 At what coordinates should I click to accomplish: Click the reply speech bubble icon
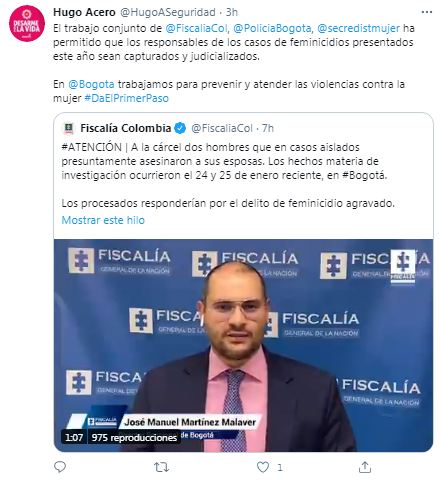click(60, 467)
